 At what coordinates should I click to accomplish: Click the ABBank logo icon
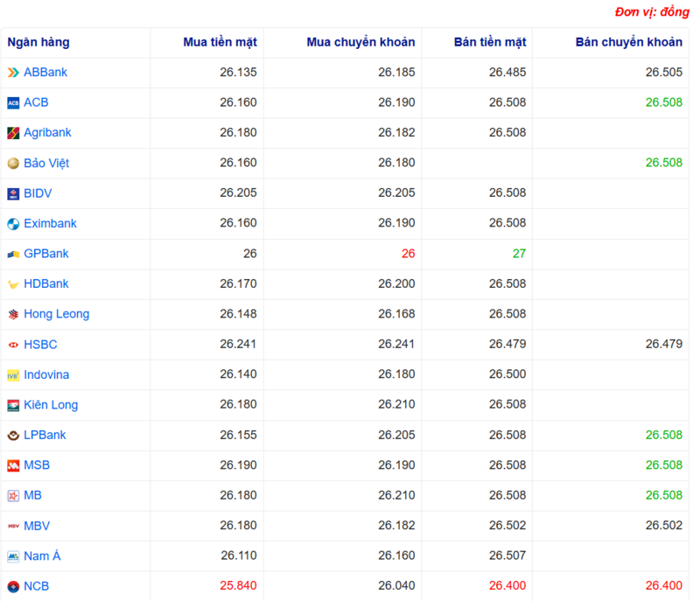pos(13,73)
